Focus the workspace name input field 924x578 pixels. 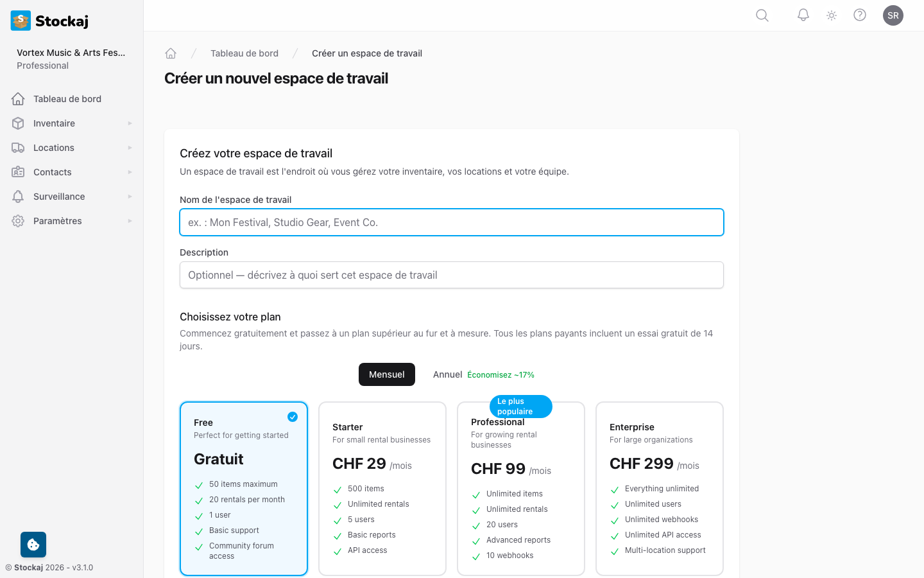click(x=452, y=222)
